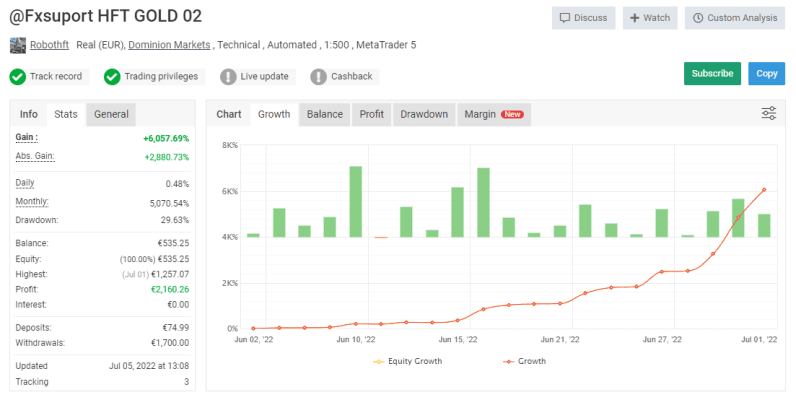The image size is (796, 400).
Task: Open the Drawdown chart tab
Action: [x=424, y=114]
